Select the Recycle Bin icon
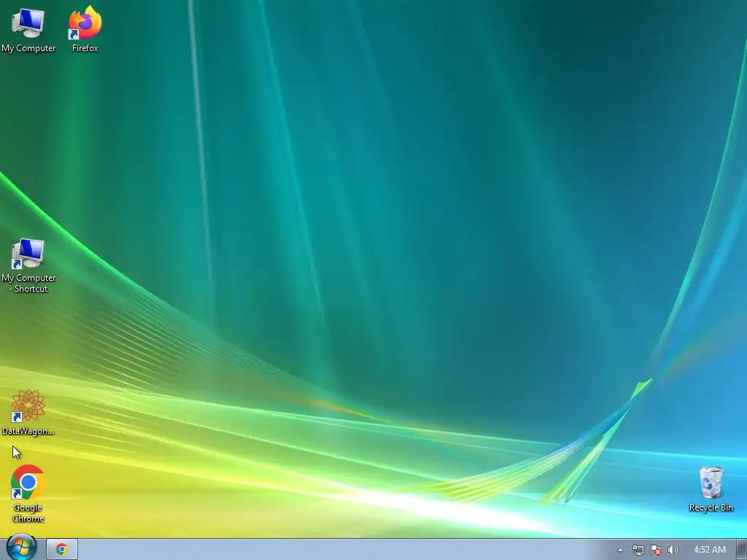The image size is (747, 560). pyautogui.click(x=711, y=489)
